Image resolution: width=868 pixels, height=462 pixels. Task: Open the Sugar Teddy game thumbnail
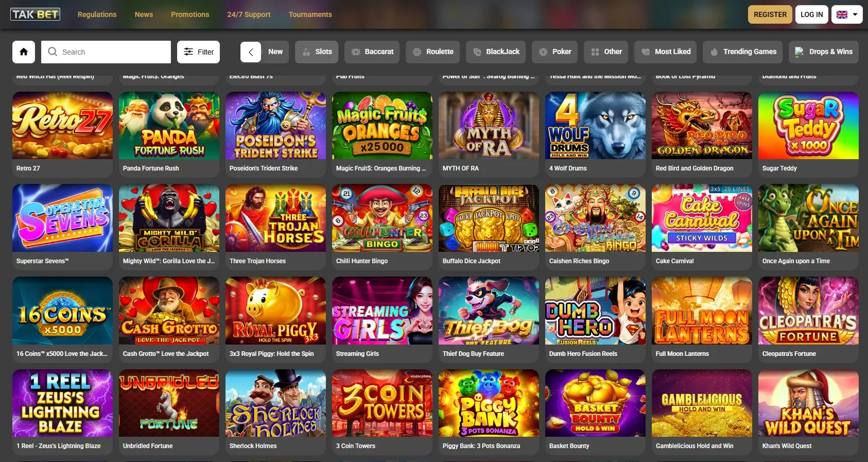point(808,126)
